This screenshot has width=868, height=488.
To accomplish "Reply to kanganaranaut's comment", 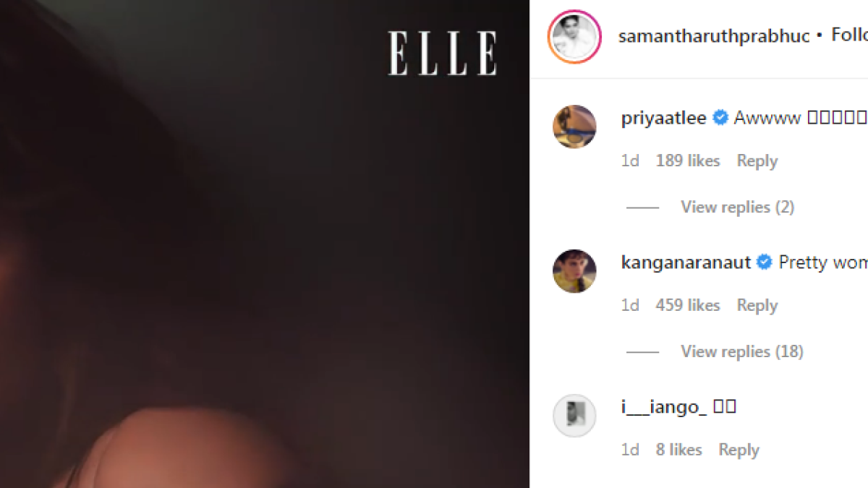I will click(x=757, y=306).
